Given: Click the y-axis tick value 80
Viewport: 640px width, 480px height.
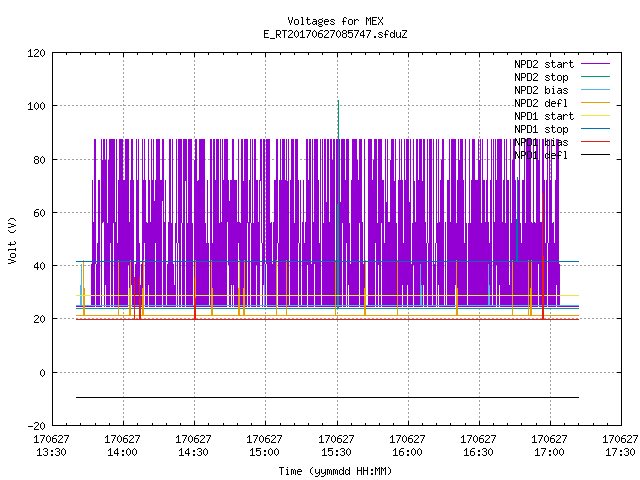Looking at the screenshot, I should [x=39, y=160].
